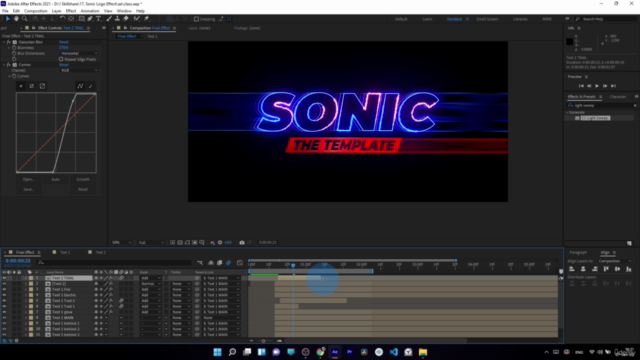This screenshot has height=360, width=640.
Task: Open the Effect menu
Action: (71, 11)
